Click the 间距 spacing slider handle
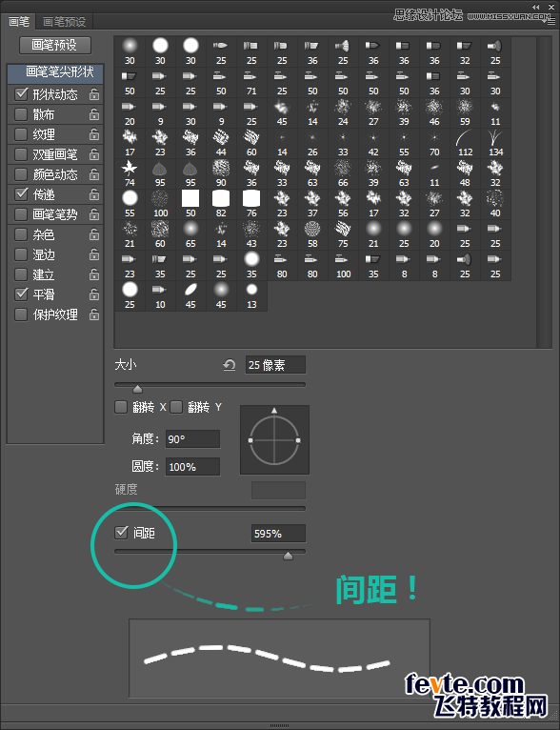Viewport: 560px width, 730px height. 289,555
